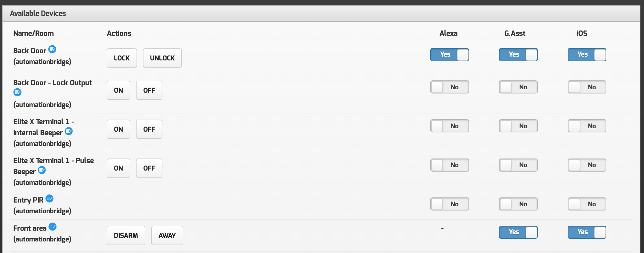644x253 pixels.
Task: Disable Alexa toggle for Back Door
Action: [x=450, y=55]
